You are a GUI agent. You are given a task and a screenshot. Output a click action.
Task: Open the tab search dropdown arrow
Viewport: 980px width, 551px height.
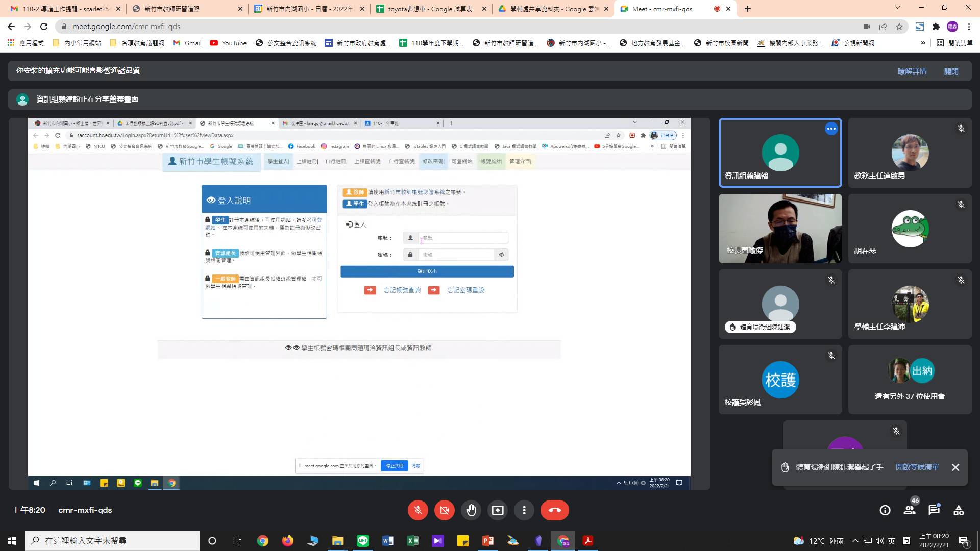(897, 8)
